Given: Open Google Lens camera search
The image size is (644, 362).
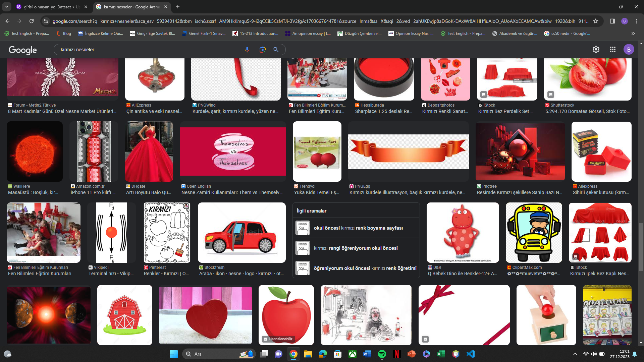Looking at the screenshot, I should [x=263, y=49].
